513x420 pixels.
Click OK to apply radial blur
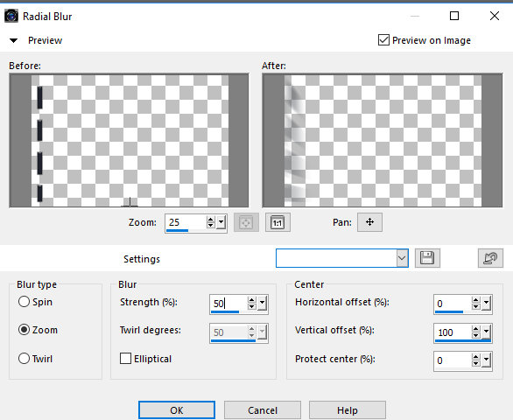177,410
